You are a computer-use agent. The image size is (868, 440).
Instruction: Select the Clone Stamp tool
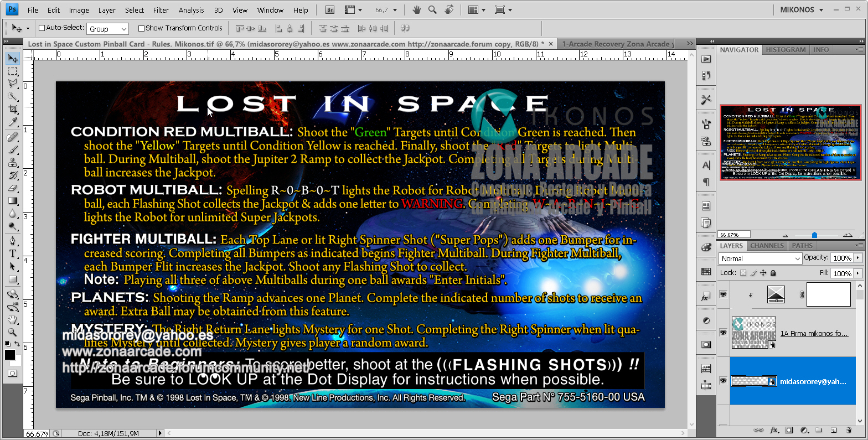(x=12, y=162)
